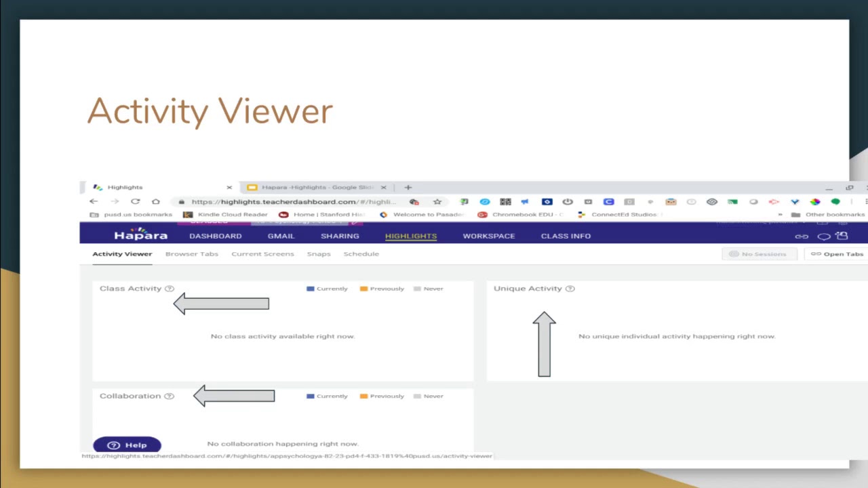
Task: Open Unique Activity help question mark
Action: point(570,289)
